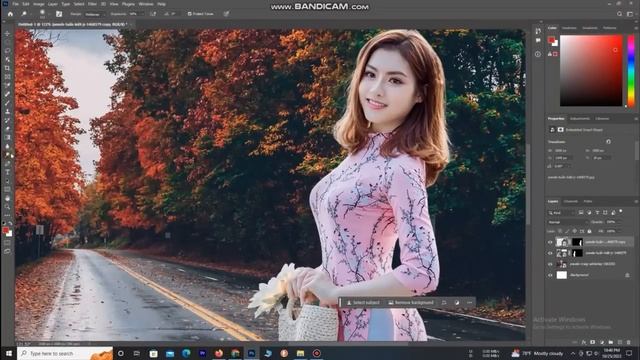Screen dimensions: 640x360
Task: Click the hue slider in Color panel
Action: tap(631, 71)
